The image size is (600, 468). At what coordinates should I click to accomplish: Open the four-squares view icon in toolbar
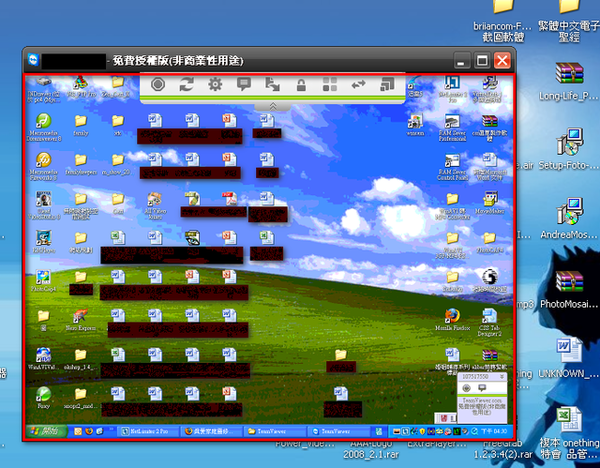click(330, 85)
